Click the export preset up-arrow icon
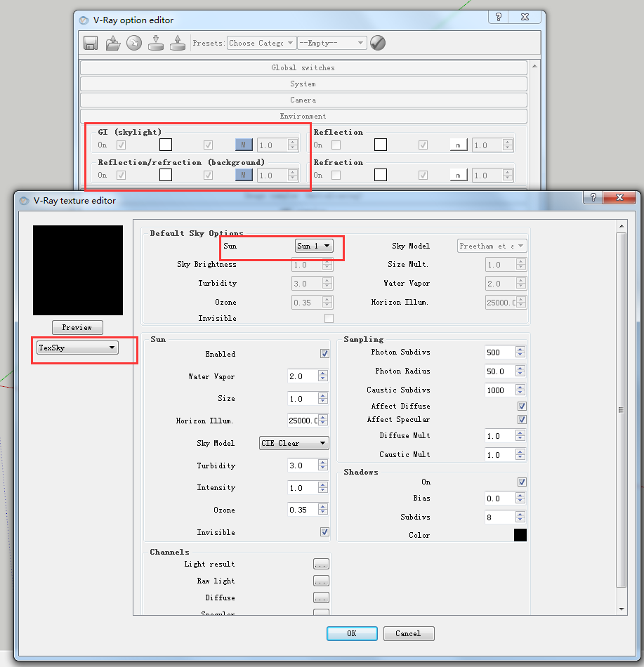Viewport: 644px width, 667px height. tap(178, 43)
